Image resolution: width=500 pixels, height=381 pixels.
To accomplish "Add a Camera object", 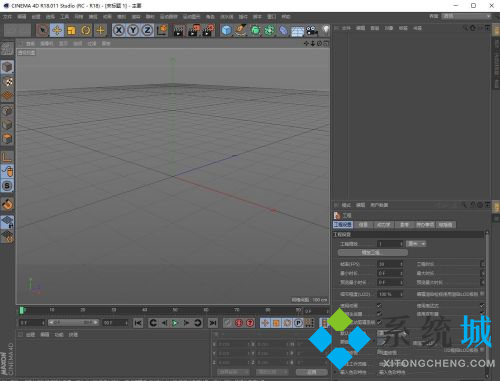I will [312, 30].
